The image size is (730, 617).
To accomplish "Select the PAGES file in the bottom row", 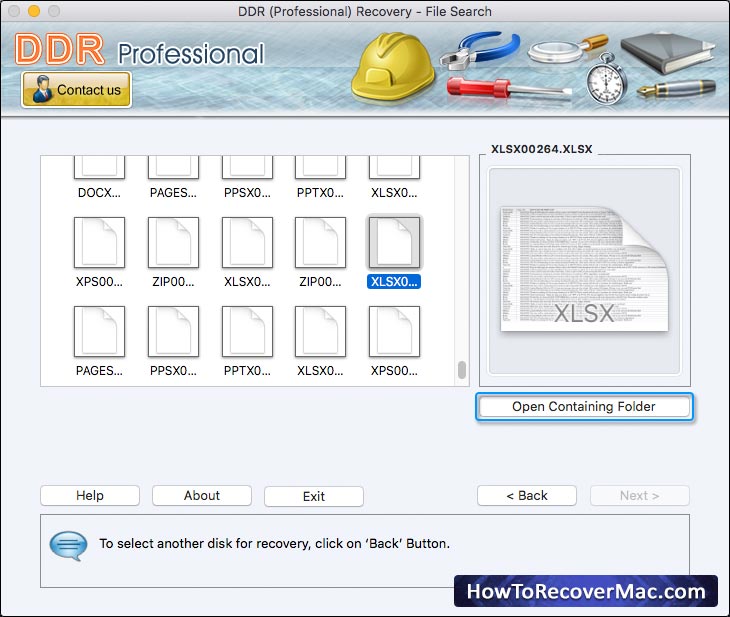I will (x=99, y=341).
